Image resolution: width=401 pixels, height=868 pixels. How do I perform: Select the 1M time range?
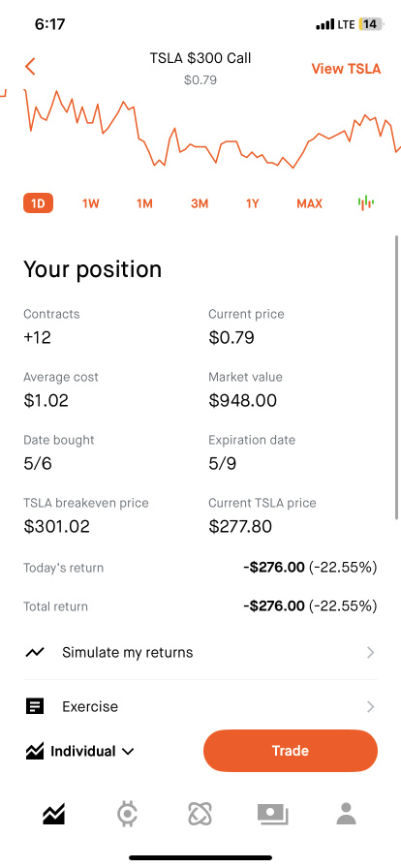pos(144,203)
